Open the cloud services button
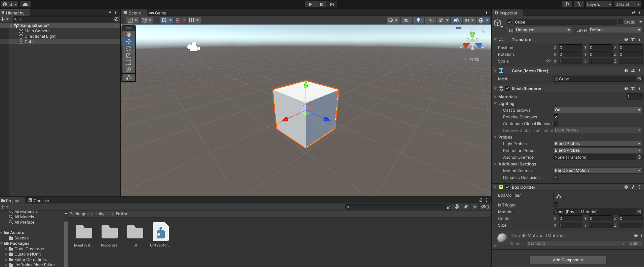 (25, 4)
